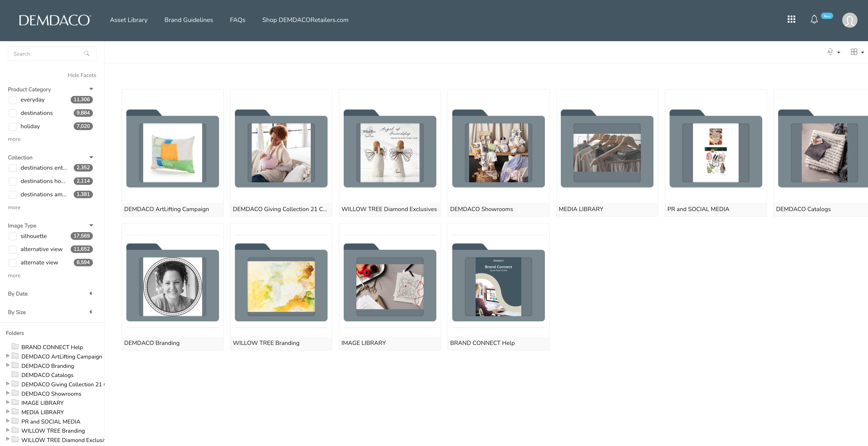868x446 pixels.
Task: Open notifications bell icon
Action: pos(814,20)
